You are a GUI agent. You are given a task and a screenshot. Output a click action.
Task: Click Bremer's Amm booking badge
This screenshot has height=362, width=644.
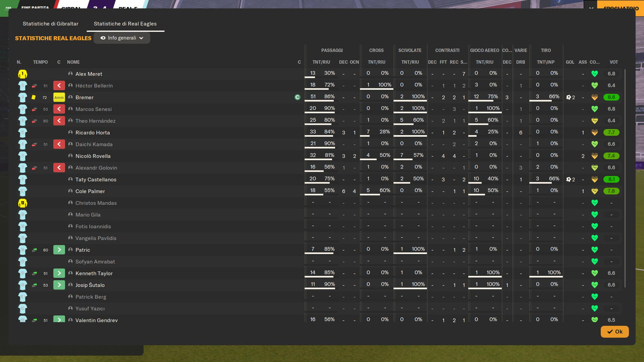point(59,98)
